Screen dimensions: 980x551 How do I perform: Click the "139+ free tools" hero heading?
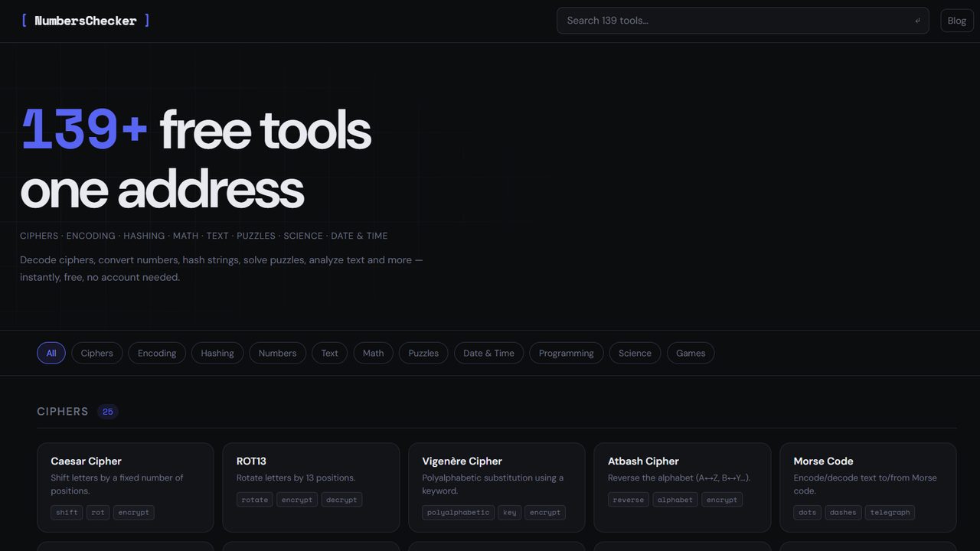point(196,130)
